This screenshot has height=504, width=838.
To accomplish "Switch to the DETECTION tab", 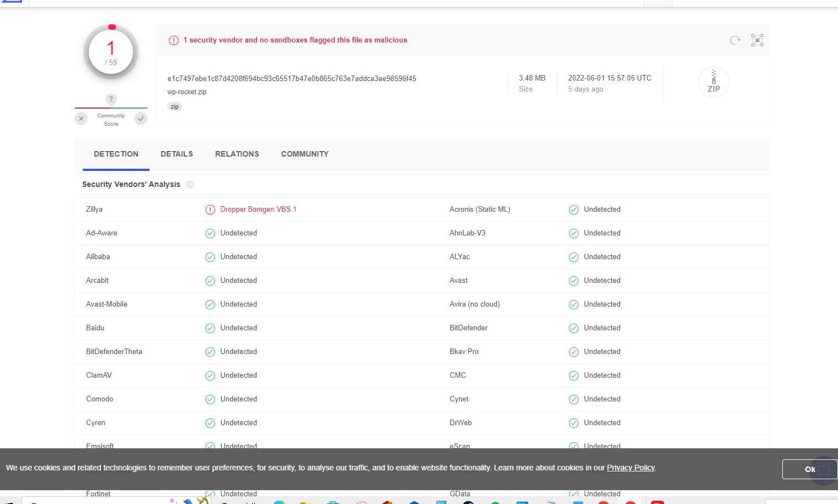I will coord(116,154).
